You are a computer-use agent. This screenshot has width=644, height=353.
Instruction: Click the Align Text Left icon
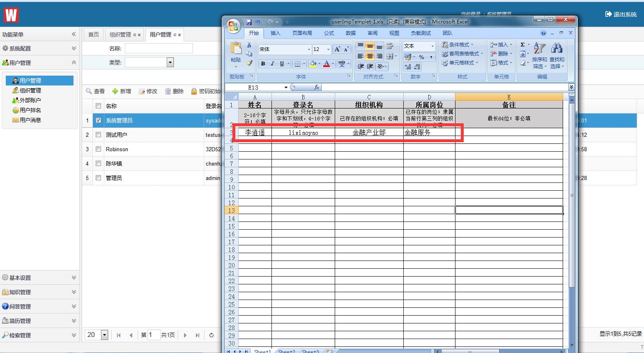(360, 56)
